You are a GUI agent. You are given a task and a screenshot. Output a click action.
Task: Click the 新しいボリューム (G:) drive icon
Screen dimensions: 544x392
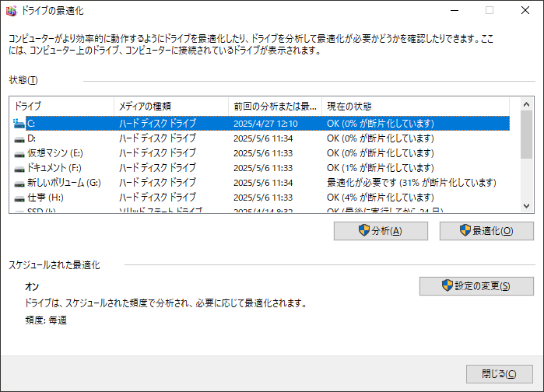pyautogui.click(x=19, y=184)
